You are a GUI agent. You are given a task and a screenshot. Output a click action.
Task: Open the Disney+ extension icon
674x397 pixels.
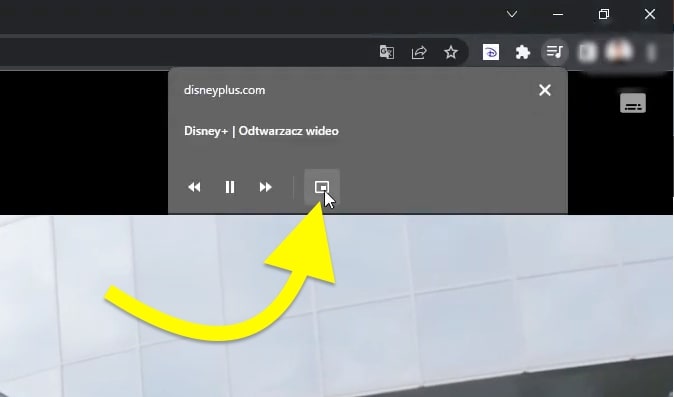point(491,52)
